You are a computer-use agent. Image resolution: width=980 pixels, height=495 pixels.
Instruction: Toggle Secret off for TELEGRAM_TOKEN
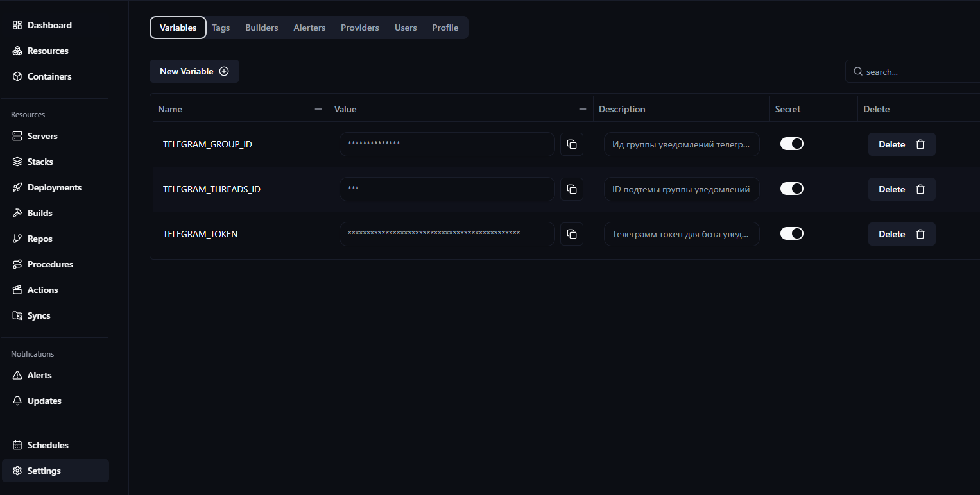point(791,233)
